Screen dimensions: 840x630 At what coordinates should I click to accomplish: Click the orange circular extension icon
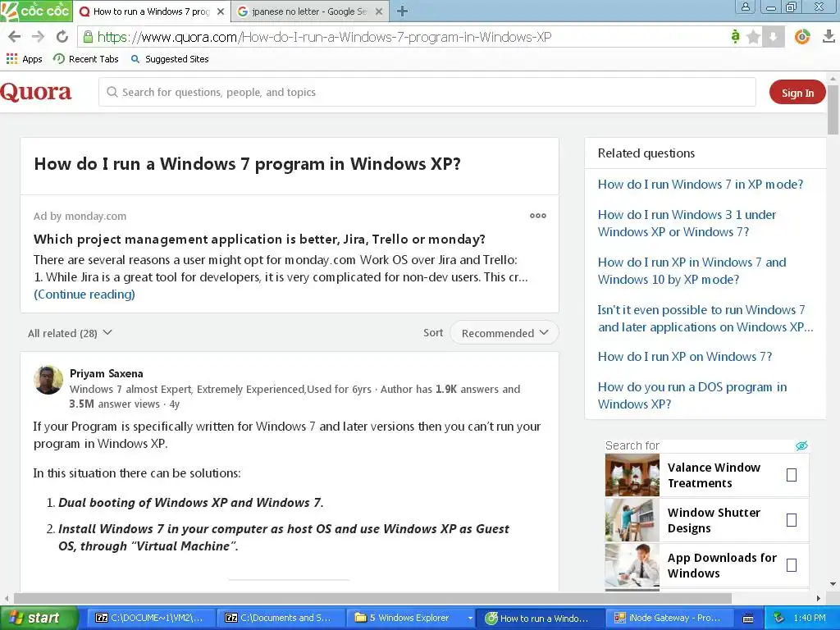(x=802, y=36)
